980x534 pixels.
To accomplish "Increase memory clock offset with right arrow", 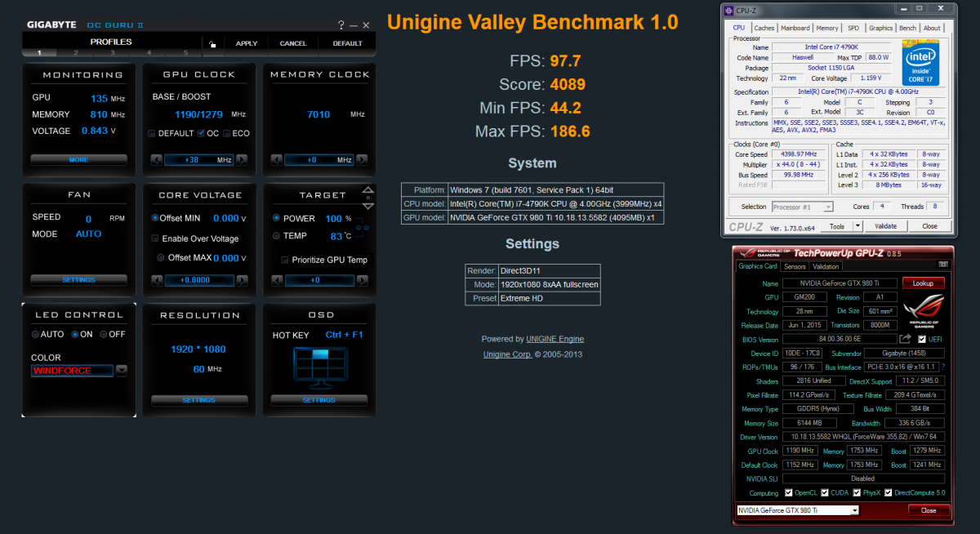I will [x=363, y=160].
